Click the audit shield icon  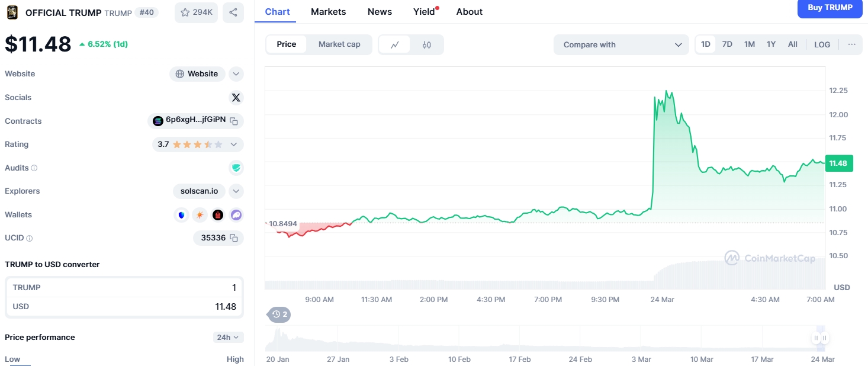pyautogui.click(x=236, y=168)
